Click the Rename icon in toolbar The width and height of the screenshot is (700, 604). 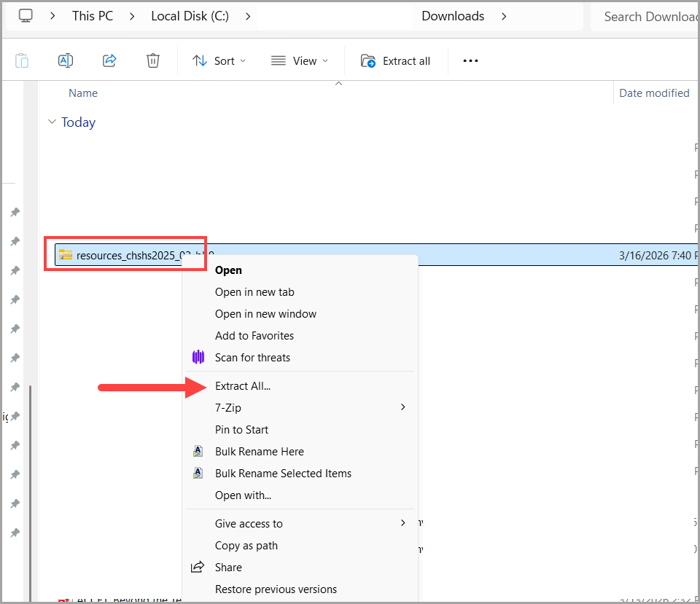(66, 60)
